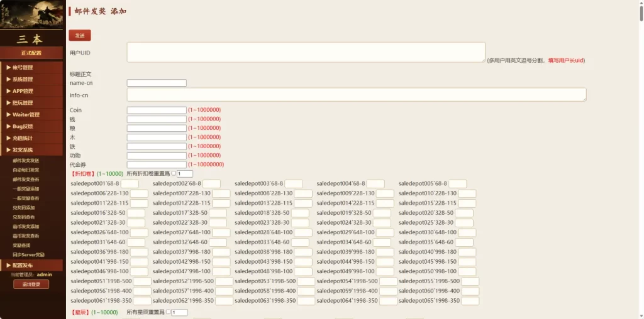Click the 标题正文 label
This screenshot has width=644, height=319.
(80, 74)
